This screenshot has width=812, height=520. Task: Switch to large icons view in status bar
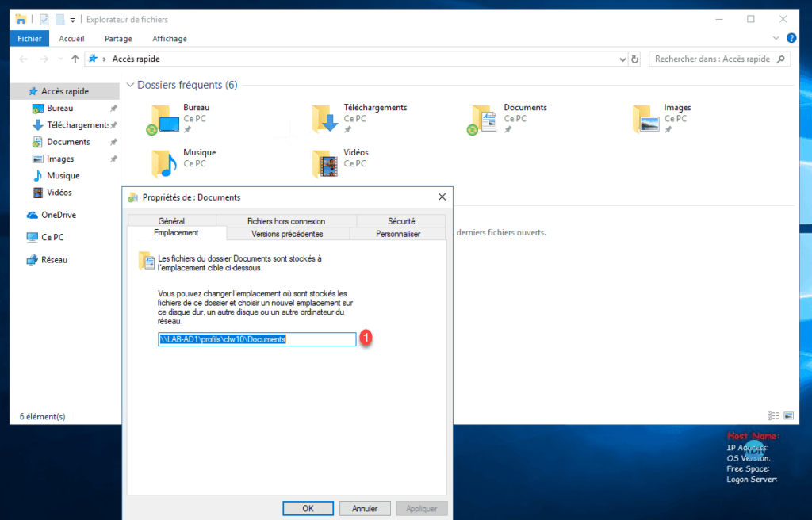click(x=789, y=415)
